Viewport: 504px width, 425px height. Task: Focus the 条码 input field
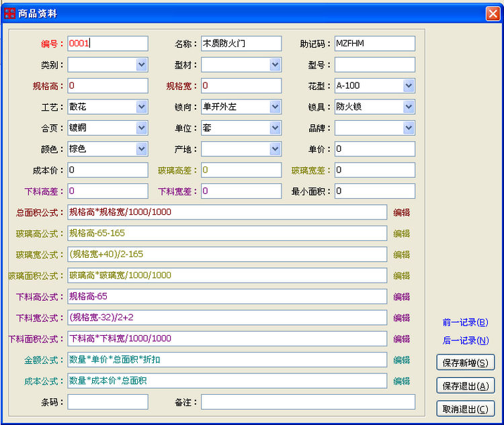(x=108, y=402)
